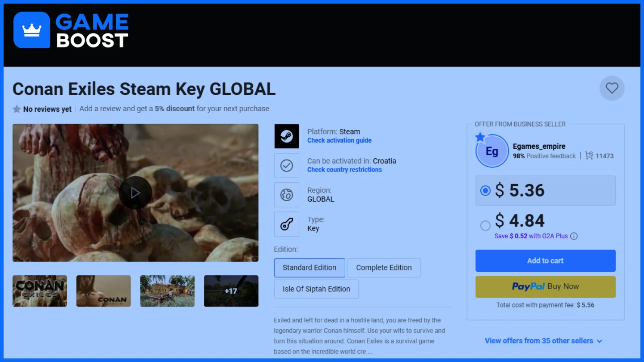Click the Total cost with payment fee text
Viewport: 644px width, 362px height.
(x=545, y=305)
